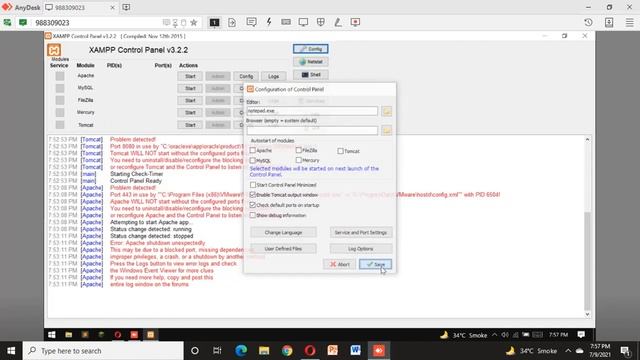Open remote desktop Start menu
This screenshot has width=640, height=360.
52,335
